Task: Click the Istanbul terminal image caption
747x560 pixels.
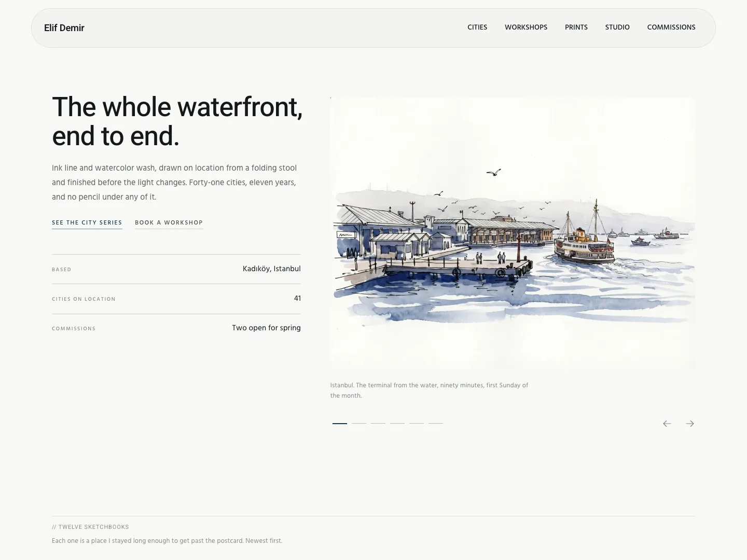Action: point(430,390)
